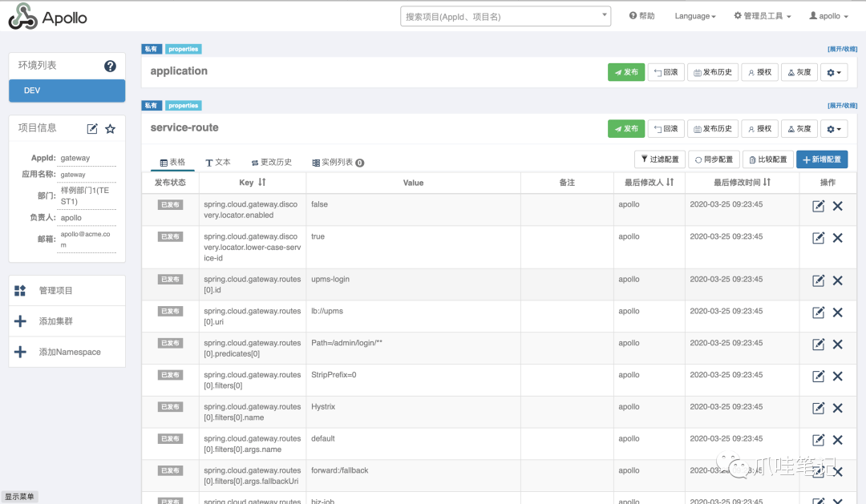This screenshot has height=504, width=866.
Task: Click the project search input field
Action: point(501,16)
